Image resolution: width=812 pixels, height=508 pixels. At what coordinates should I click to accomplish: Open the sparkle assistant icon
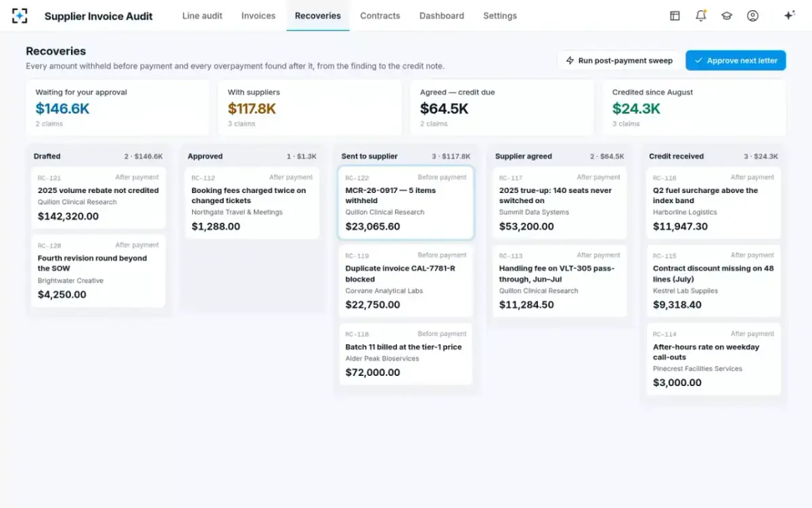(x=789, y=16)
